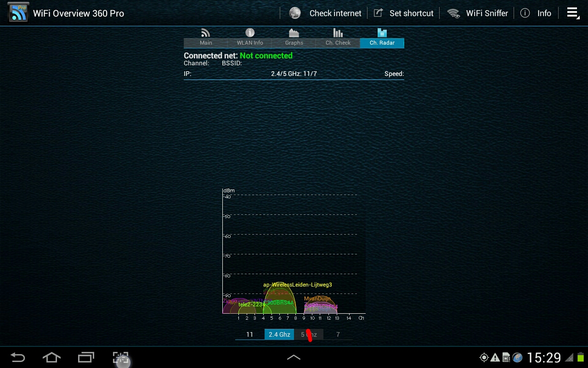This screenshot has width=588, height=368.
Task: Tap the ap-WirelessLeiden-Lijtweg3 network label
Action: coord(297,285)
